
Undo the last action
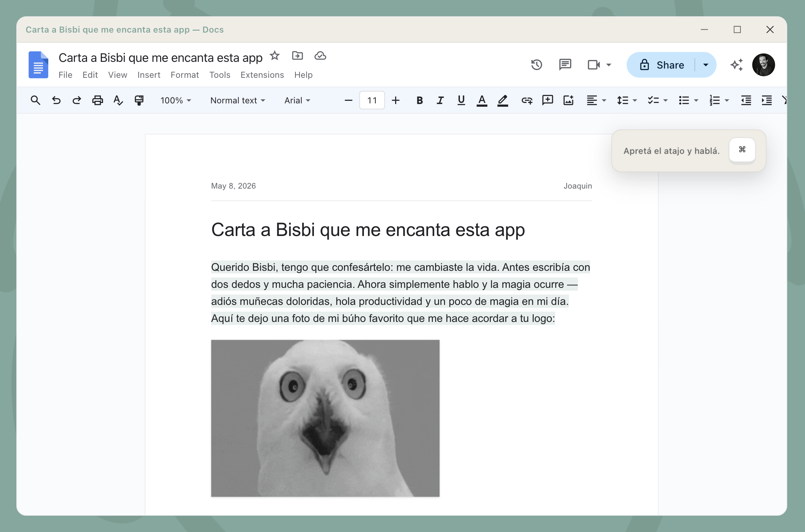(x=56, y=100)
